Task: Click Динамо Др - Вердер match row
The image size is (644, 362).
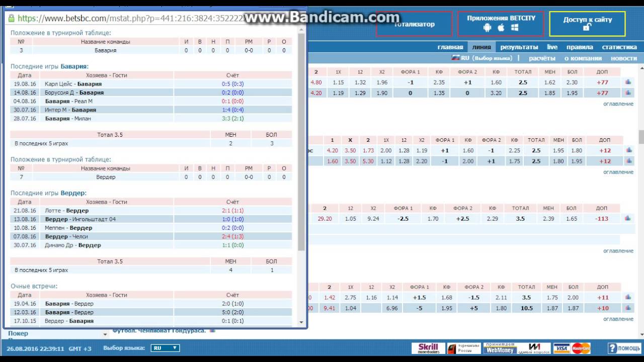Action: (x=151, y=245)
